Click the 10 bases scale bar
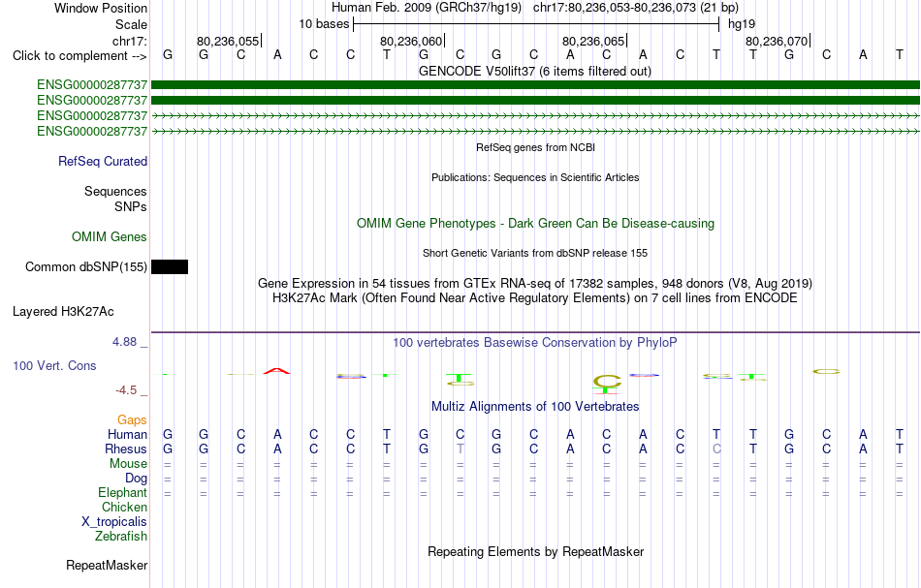This screenshot has width=921, height=588. (536, 24)
